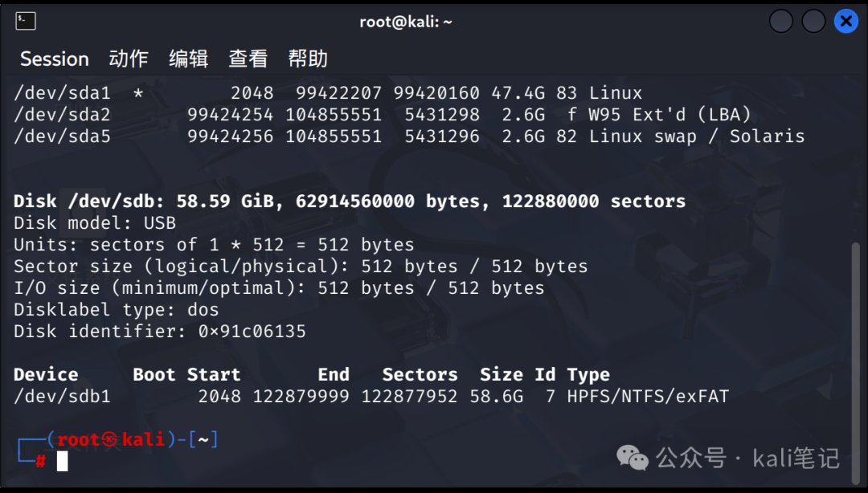Click the /dev/sda1 partition entry
The width and height of the screenshot is (868, 493).
tap(62, 93)
